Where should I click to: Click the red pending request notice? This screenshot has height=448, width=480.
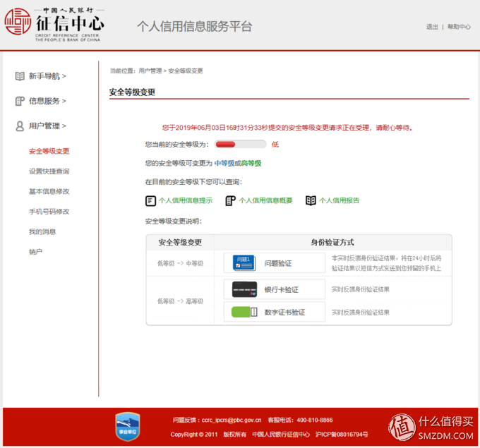[x=287, y=128]
